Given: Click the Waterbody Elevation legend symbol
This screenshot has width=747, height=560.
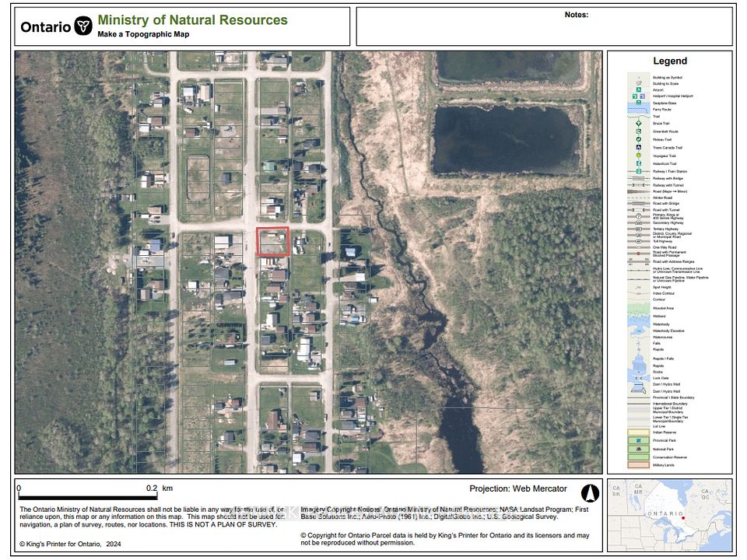Looking at the screenshot, I should pos(639,331).
